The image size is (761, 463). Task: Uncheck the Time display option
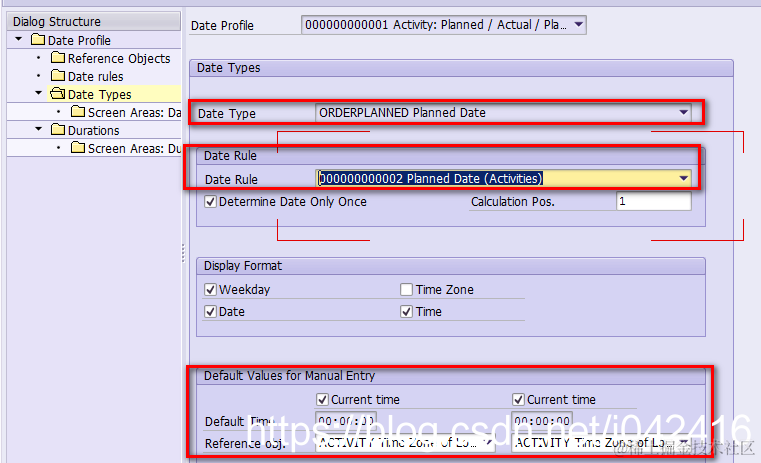[406, 312]
